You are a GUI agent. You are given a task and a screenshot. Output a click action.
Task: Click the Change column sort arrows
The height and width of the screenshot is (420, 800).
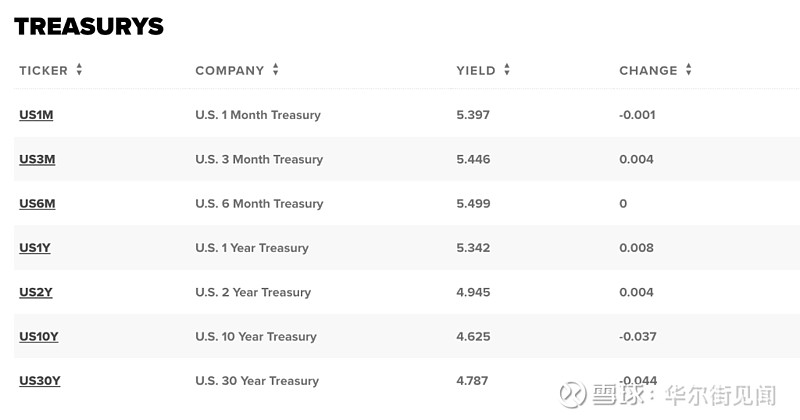[689, 69]
